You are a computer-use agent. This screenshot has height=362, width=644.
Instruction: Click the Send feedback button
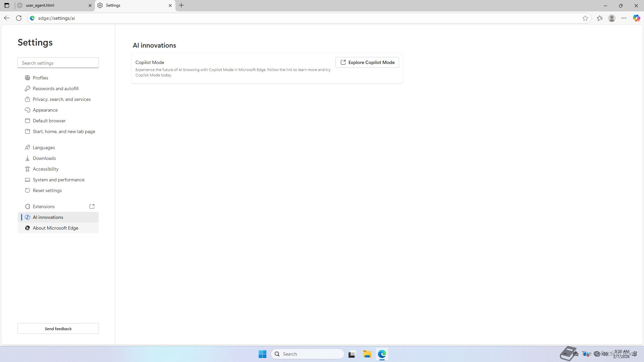[x=58, y=328]
